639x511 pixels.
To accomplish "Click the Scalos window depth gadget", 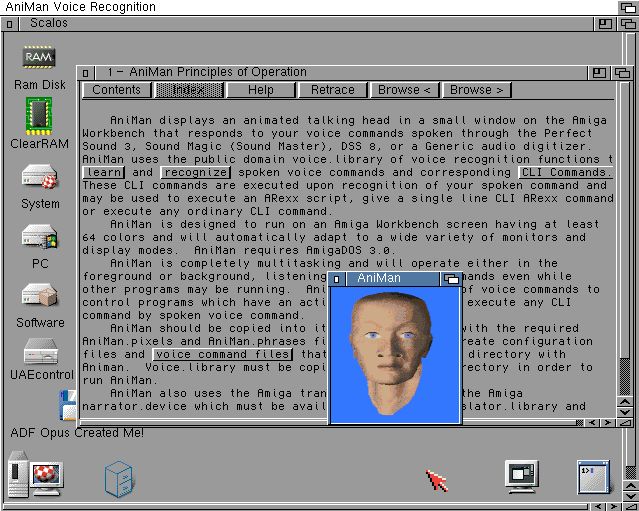I will tap(628, 24).
